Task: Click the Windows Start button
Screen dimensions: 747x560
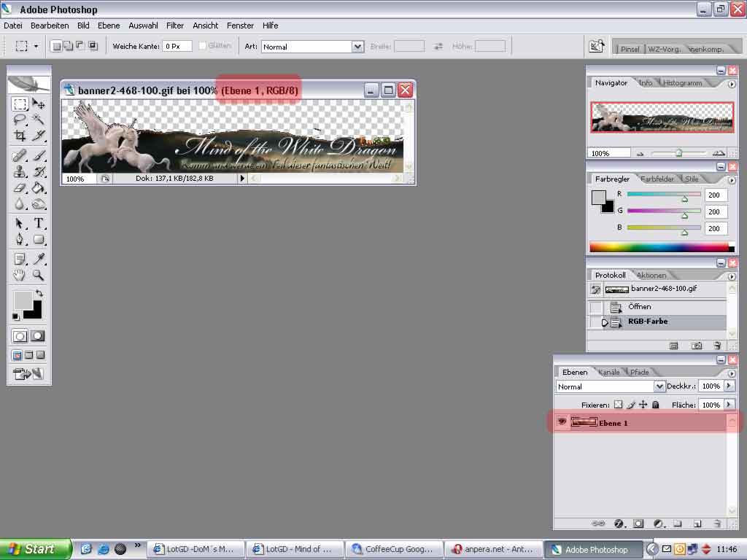Action: point(36,549)
